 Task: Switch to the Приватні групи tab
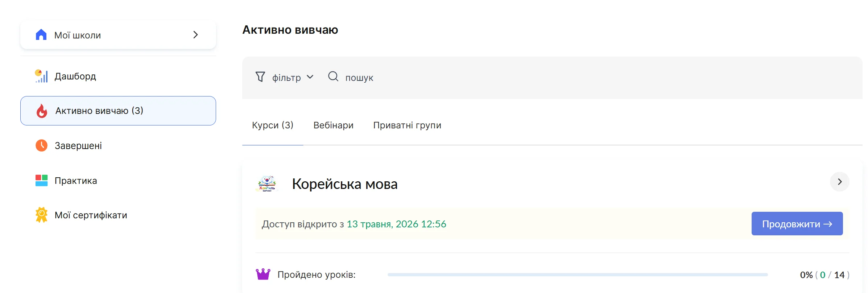[x=407, y=125]
